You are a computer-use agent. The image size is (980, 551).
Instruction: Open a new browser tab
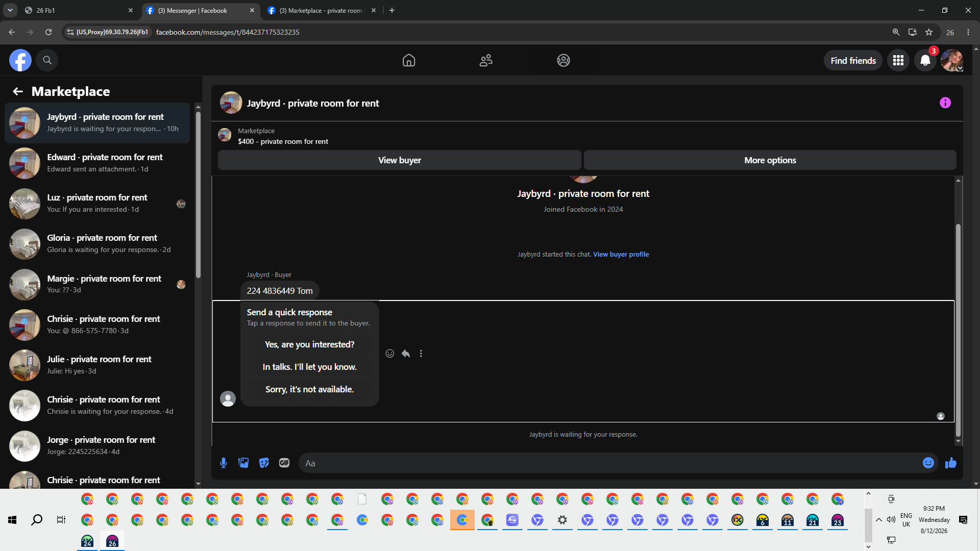[x=392, y=10]
